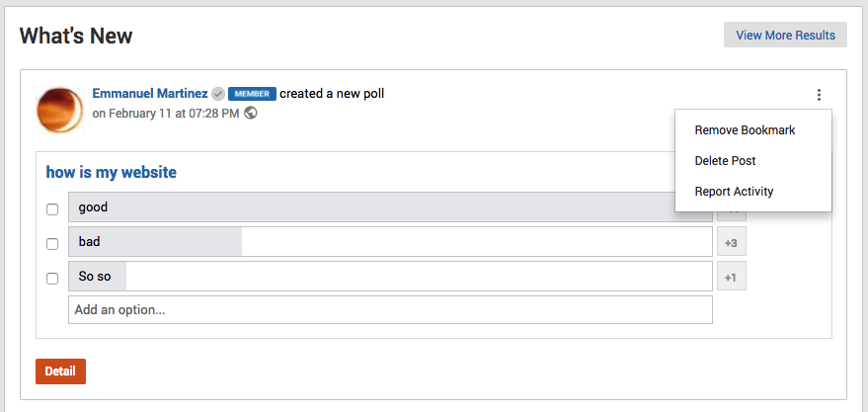868x412 pixels.
Task: Check the "bad" poll option checkbox
Action: [x=52, y=244]
